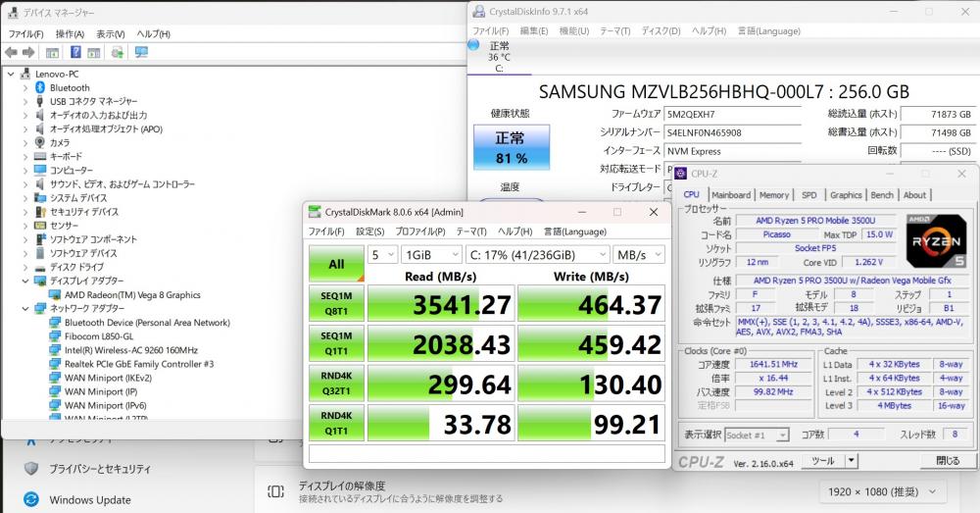This screenshot has height=513, width=980.
Task: Click the forward arrow in Device Manager toolbar
Action: 28,53
